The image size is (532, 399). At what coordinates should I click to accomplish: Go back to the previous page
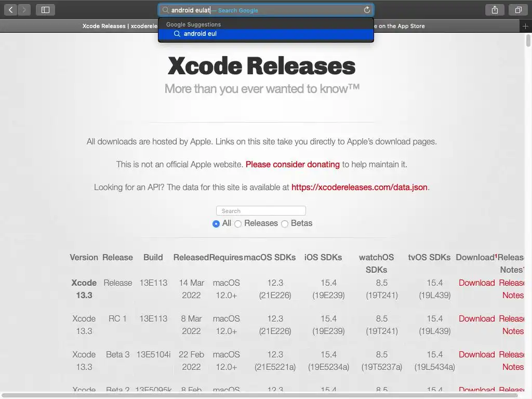(10, 10)
